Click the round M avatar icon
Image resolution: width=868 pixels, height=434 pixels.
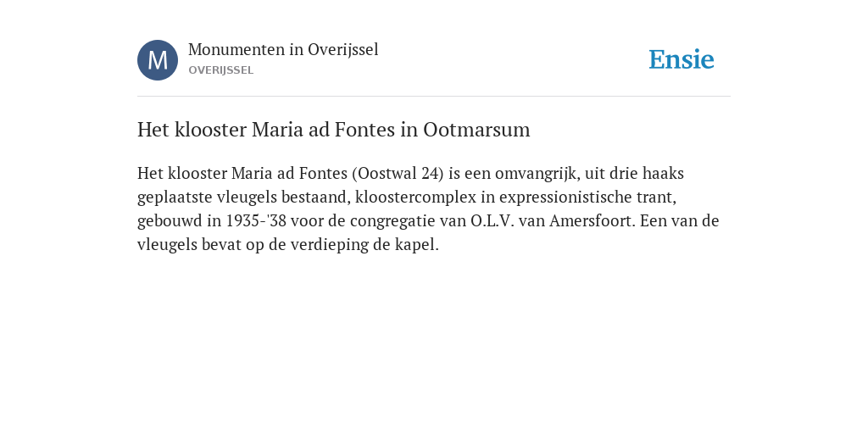click(158, 60)
